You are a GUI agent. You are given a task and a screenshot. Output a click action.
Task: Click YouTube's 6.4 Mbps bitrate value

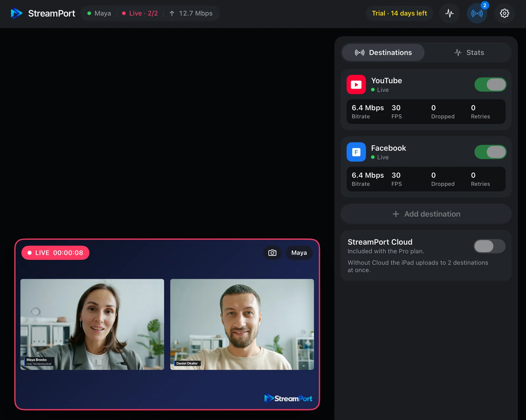368,108
